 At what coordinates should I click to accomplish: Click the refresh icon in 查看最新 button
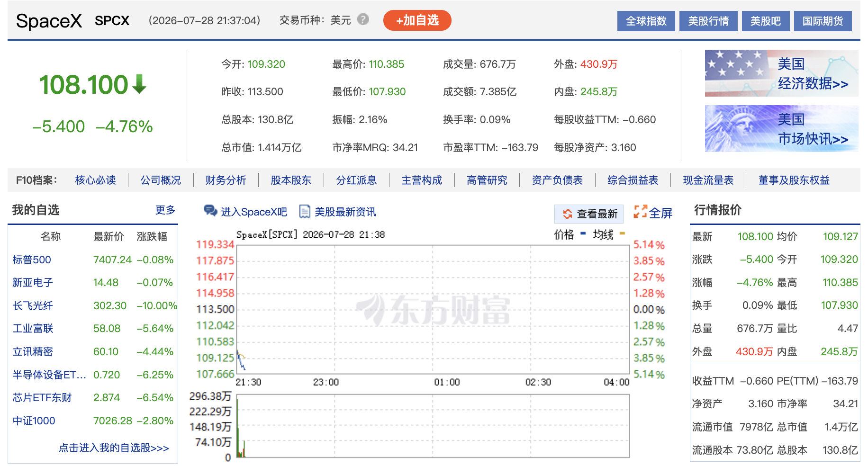click(567, 214)
